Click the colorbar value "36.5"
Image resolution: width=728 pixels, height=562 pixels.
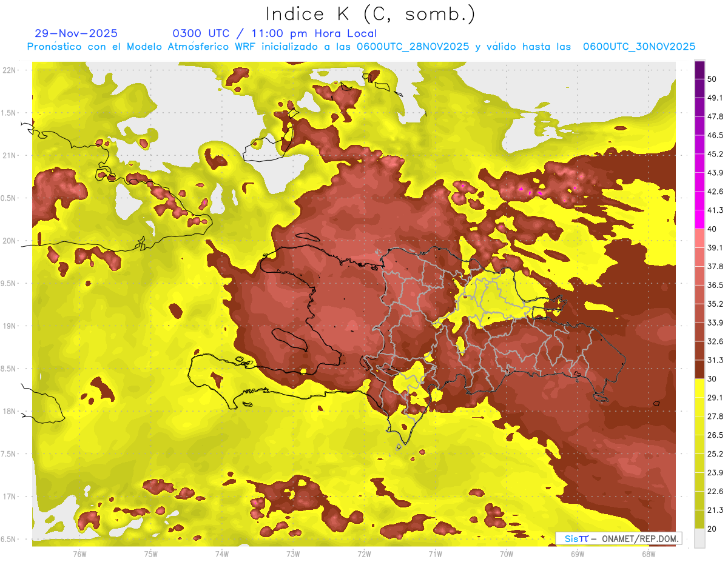pos(715,285)
